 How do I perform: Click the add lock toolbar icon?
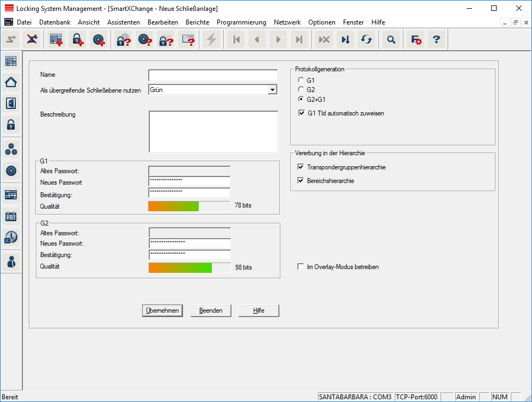pos(77,40)
